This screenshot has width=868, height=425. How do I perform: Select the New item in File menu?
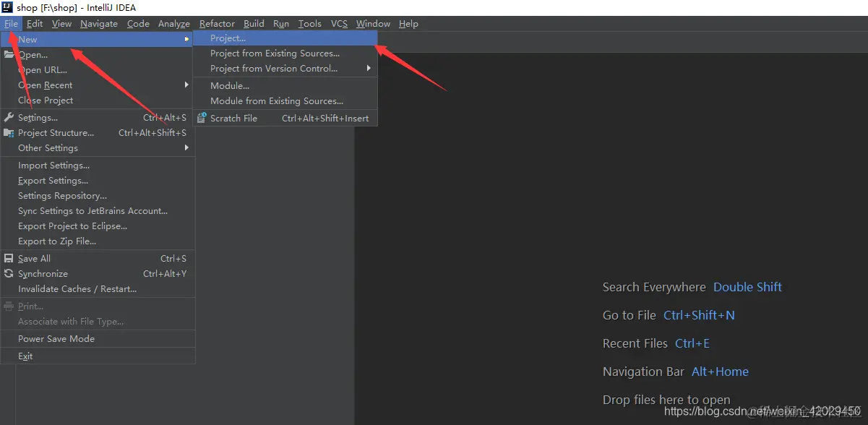[98, 39]
